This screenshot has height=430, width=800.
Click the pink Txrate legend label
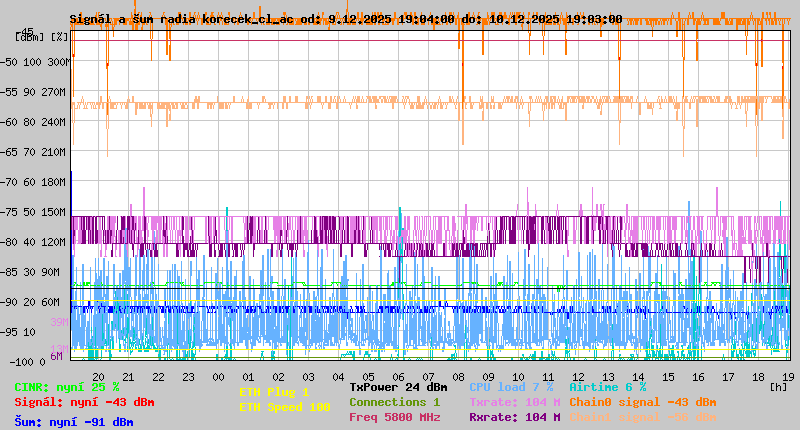[514, 402]
